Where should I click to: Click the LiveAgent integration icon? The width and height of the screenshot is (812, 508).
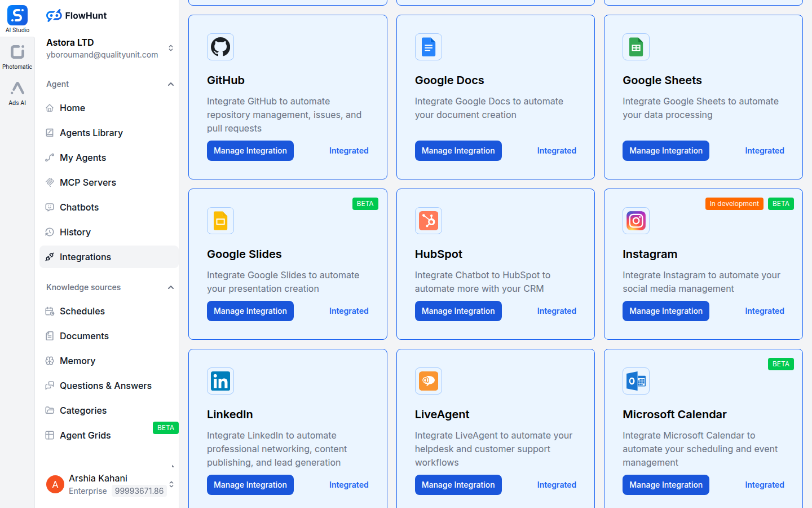[x=428, y=381]
